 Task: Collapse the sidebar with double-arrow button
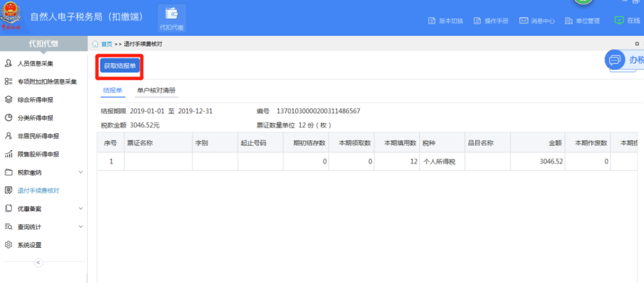pyautogui.click(x=38, y=263)
